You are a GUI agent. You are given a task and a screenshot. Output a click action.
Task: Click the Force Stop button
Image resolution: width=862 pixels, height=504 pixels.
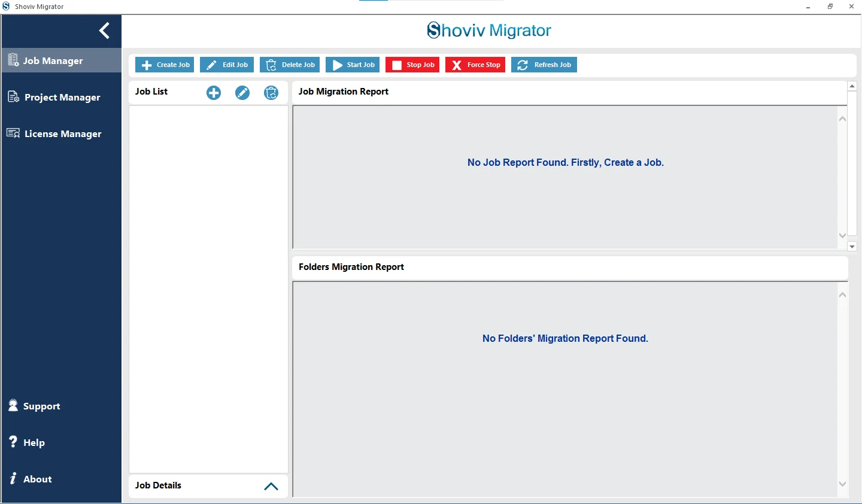pos(475,65)
